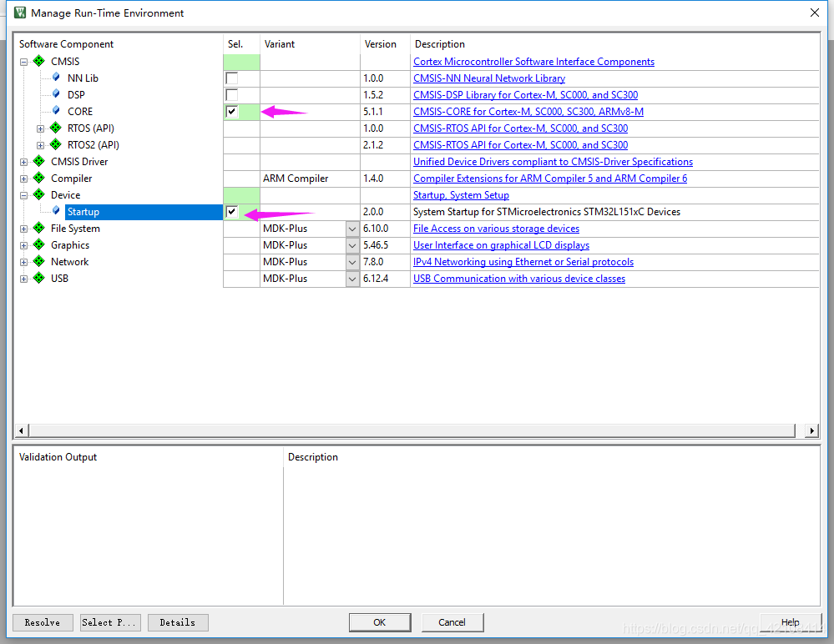
Task: Open the IPv4 Networking link
Action: (x=523, y=262)
